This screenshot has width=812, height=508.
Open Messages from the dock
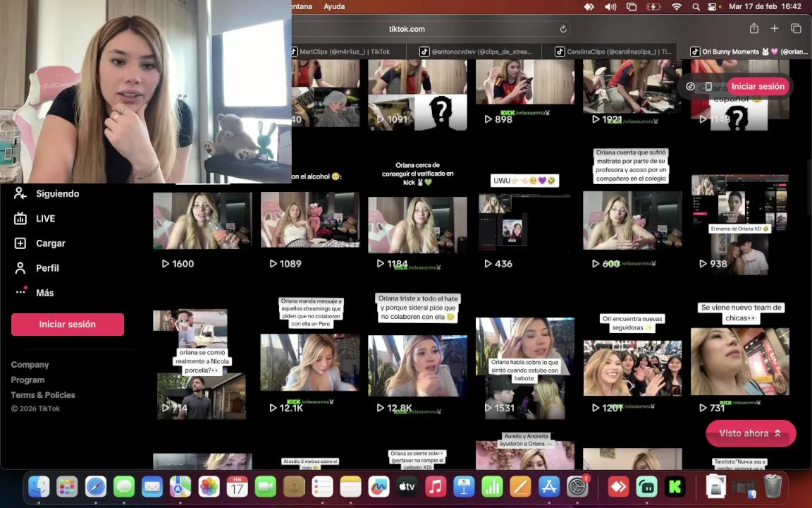pyautogui.click(x=124, y=487)
